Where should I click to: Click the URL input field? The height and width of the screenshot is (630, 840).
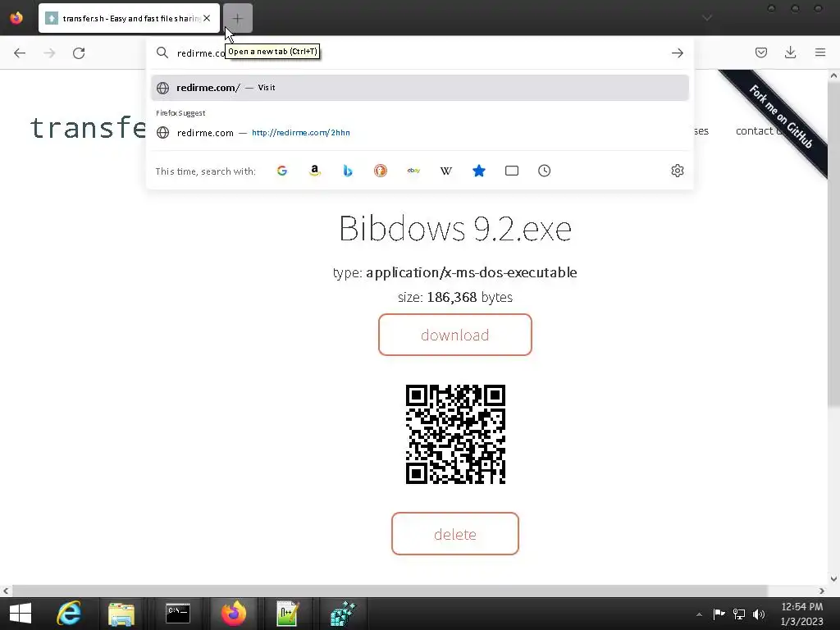421,53
